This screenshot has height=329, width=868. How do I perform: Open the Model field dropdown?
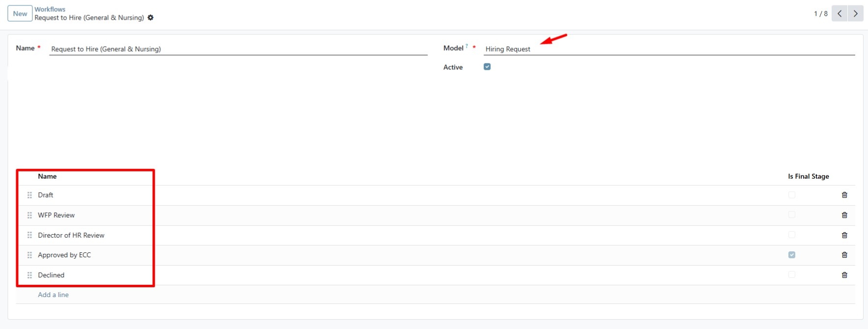point(668,49)
